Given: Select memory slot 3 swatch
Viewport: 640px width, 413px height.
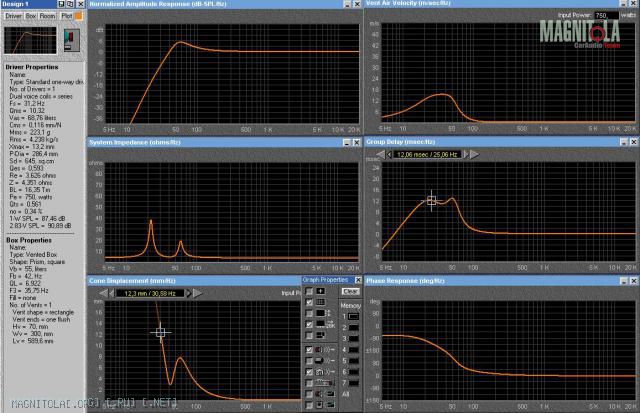Looking at the screenshot, I should 353,338.
